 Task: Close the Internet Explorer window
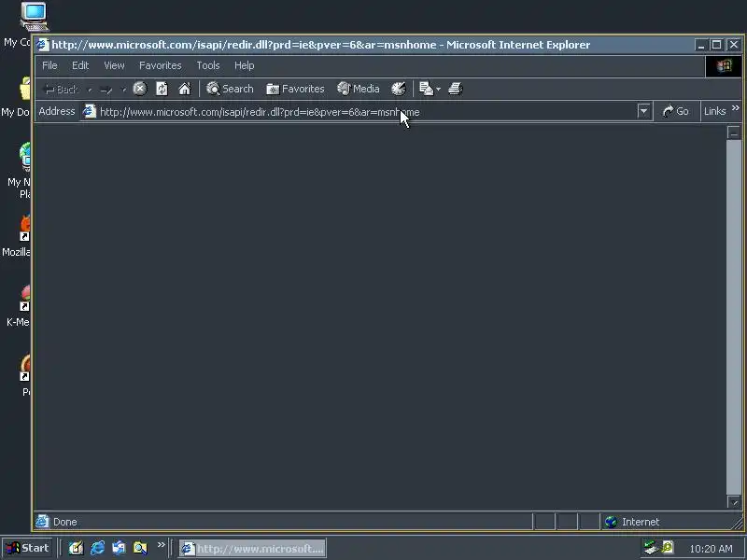tap(733, 45)
